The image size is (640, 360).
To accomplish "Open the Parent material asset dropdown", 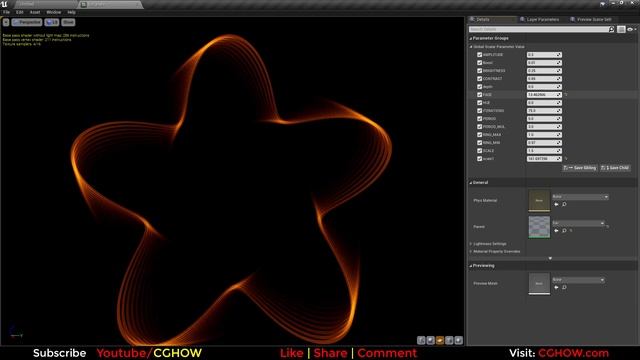I will pyautogui.click(x=578, y=223).
